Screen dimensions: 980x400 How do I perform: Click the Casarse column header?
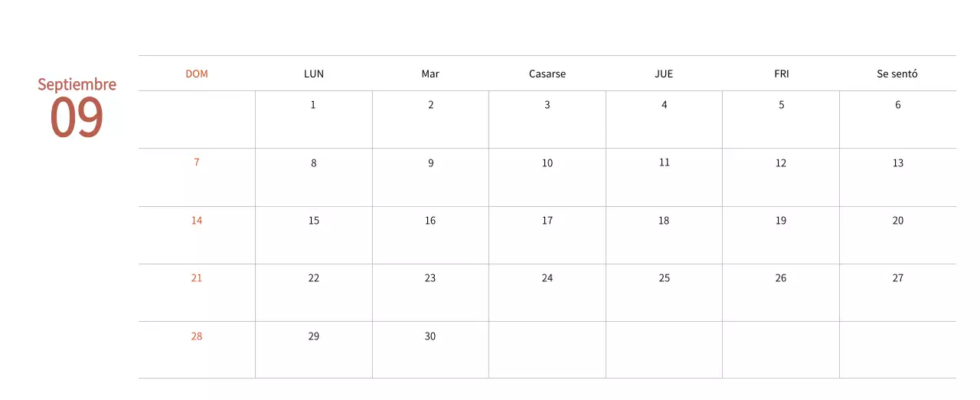(x=547, y=74)
